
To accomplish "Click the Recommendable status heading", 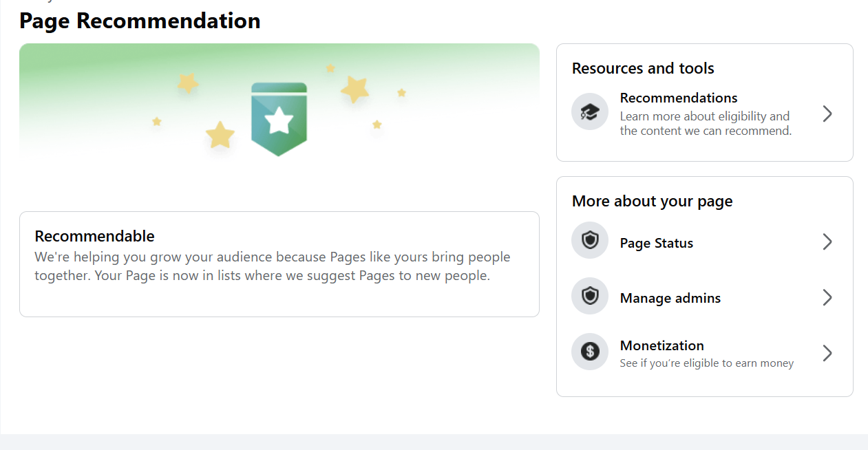I will (x=95, y=236).
